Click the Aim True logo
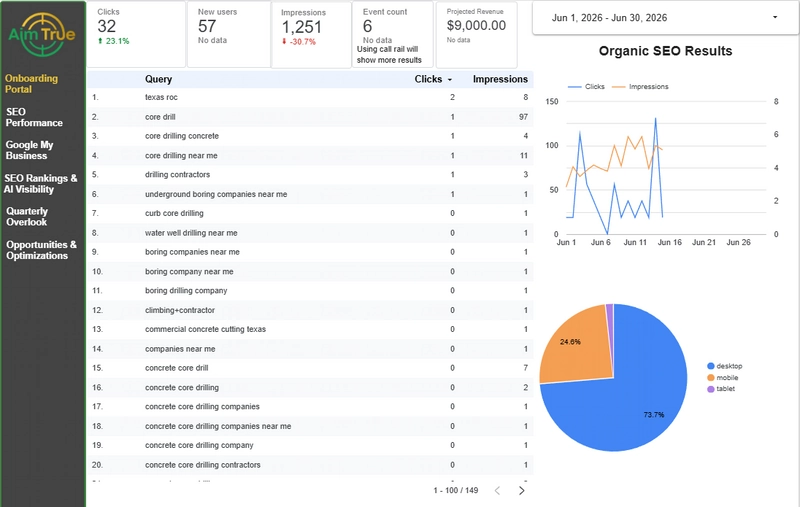This screenshot has width=800, height=507. click(42, 34)
